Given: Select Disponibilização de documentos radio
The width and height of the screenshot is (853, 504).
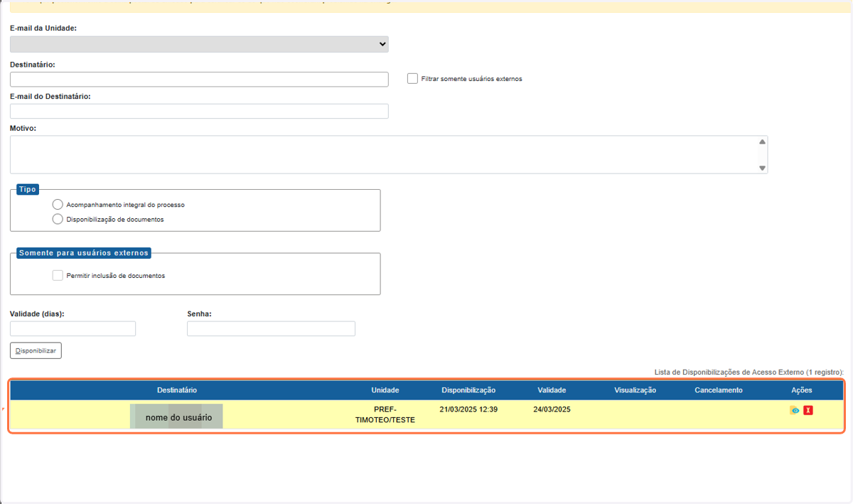Looking at the screenshot, I should (58, 219).
